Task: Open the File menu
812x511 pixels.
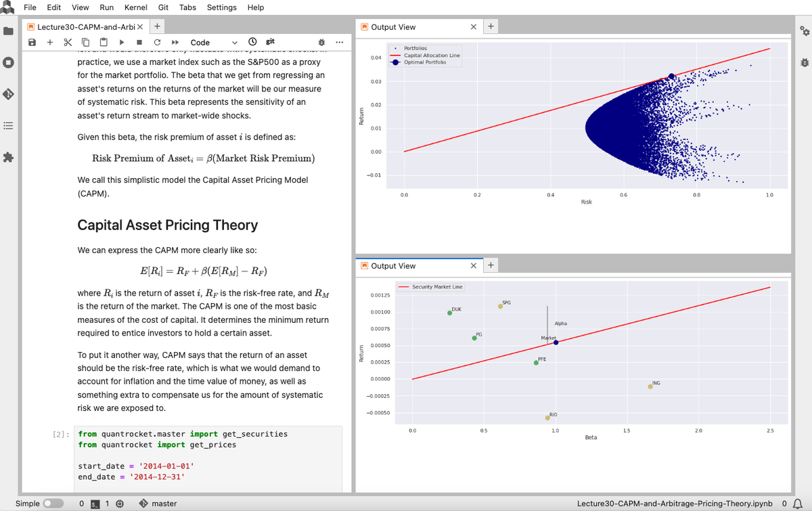Action: tap(30, 7)
